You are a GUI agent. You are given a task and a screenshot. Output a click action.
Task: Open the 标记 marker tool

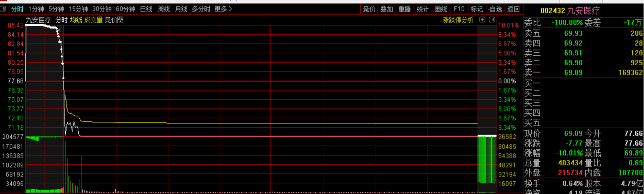click(x=476, y=9)
